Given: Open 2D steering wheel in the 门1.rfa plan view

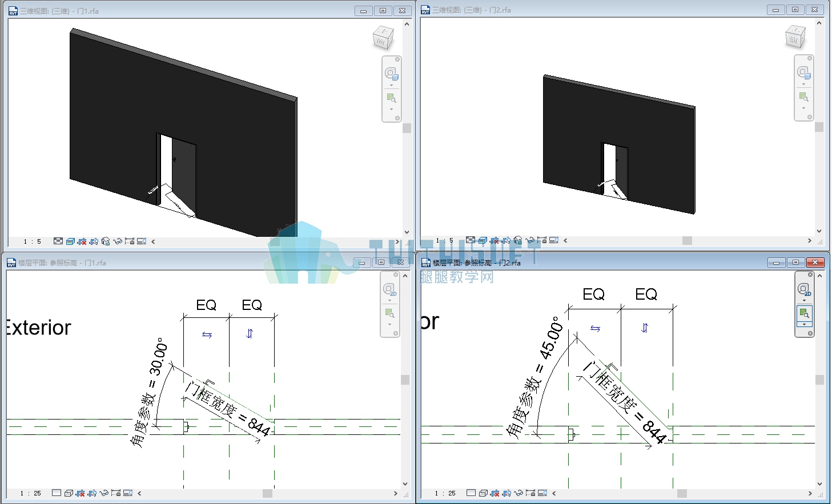Looking at the screenshot, I should (x=390, y=290).
